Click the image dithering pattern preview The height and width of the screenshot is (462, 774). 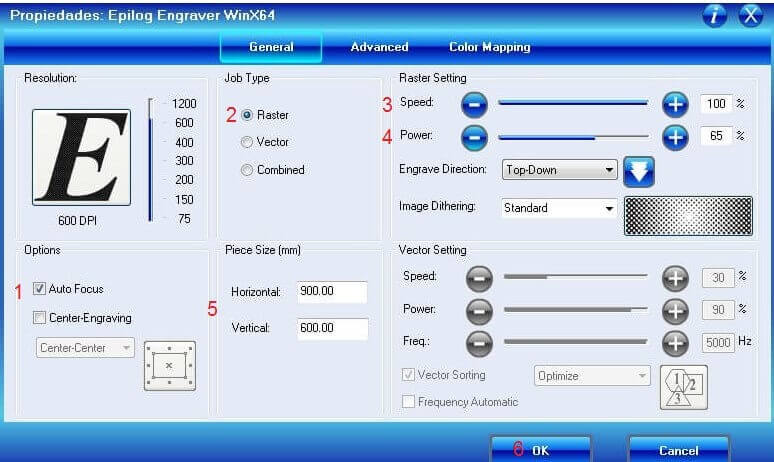(688, 216)
